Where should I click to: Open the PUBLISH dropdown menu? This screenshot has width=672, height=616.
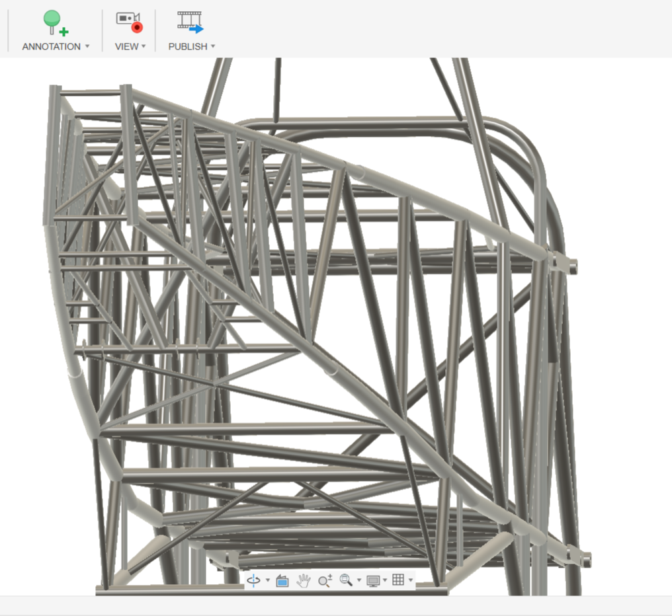pyautogui.click(x=192, y=46)
